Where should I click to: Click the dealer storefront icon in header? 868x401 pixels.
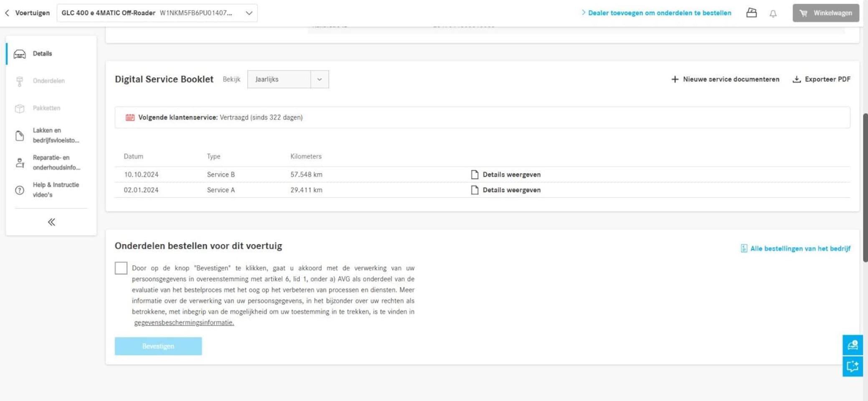(751, 13)
